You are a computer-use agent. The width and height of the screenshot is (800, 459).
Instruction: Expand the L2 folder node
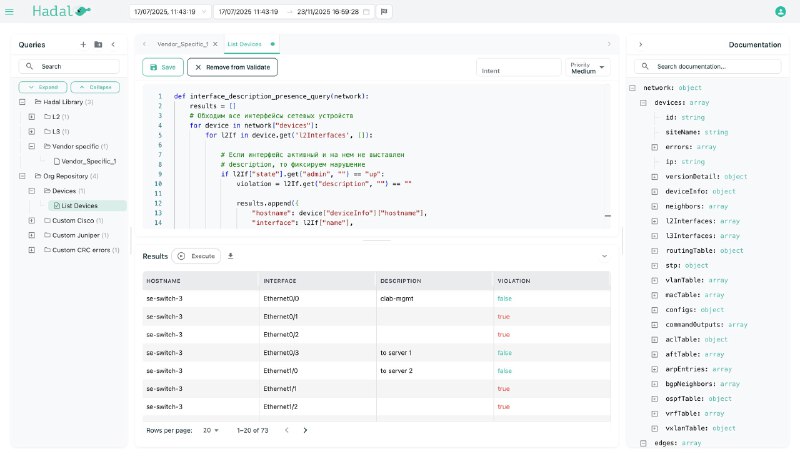(32, 117)
